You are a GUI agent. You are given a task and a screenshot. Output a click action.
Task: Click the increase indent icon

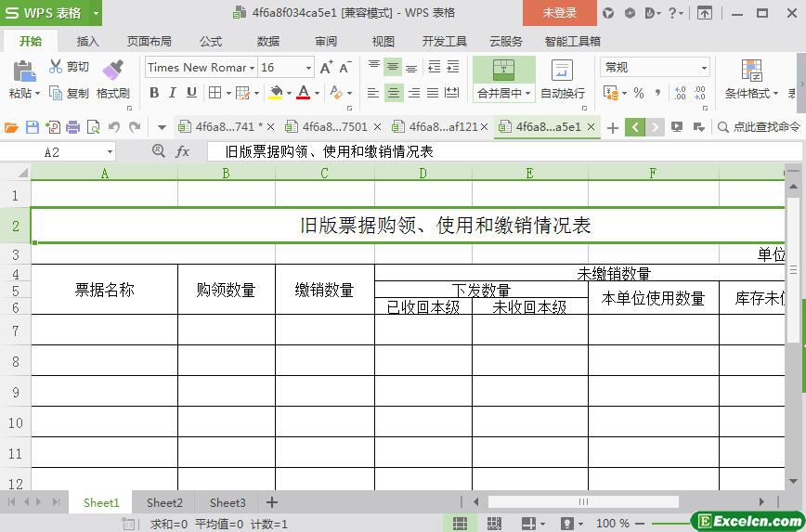tap(453, 66)
